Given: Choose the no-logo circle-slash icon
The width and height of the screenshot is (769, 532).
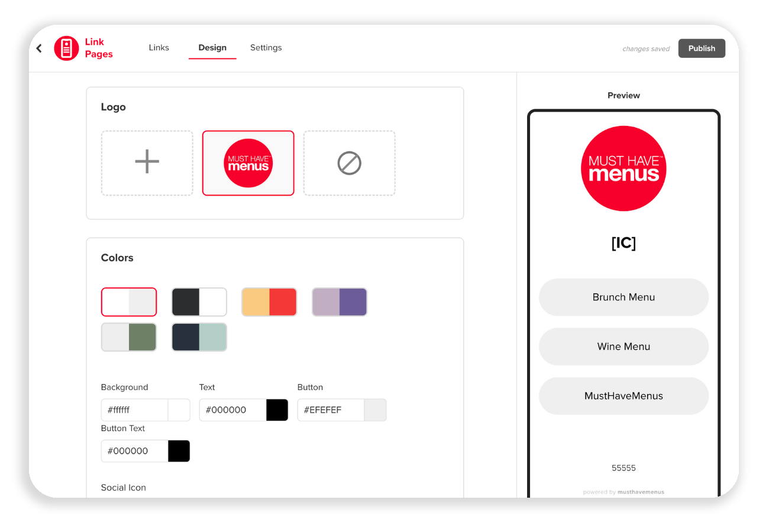Looking at the screenshot, I should pos(350,163).
